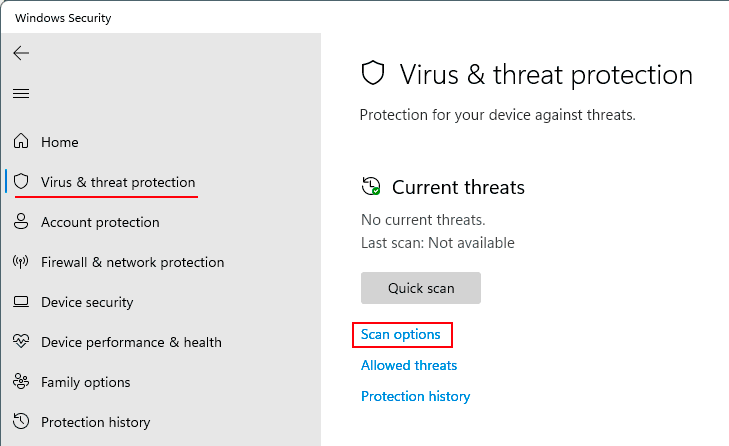Image resolution: width=729 pixels, height=446 pixels.
Task: Click the Family options people icon
Action: coord(21,381)
